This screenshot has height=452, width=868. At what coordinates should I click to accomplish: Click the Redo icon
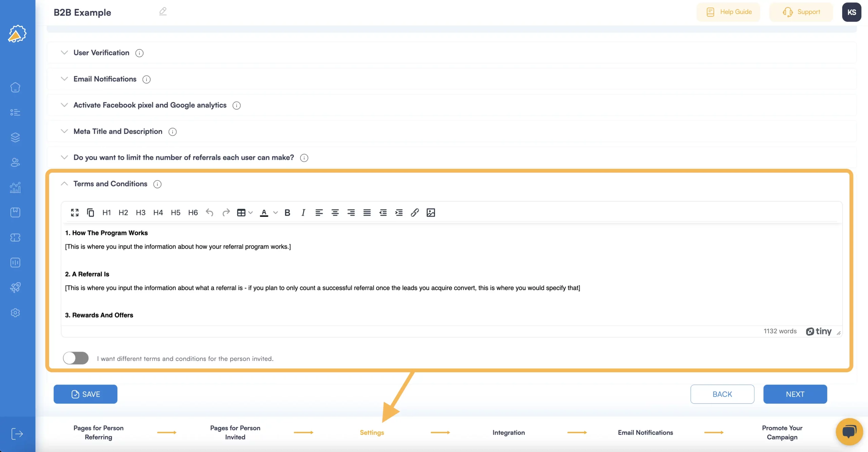pyautogui.click(x=225, y=213)
